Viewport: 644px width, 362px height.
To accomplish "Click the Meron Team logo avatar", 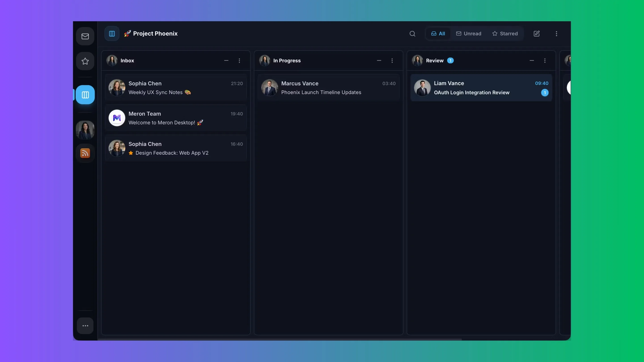I will 117,118.
